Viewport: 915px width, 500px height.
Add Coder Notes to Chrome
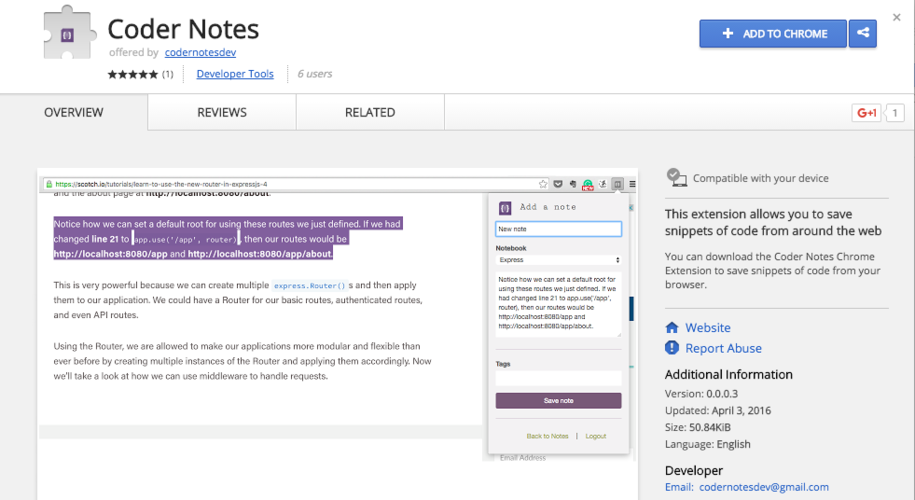coord(773,33)
